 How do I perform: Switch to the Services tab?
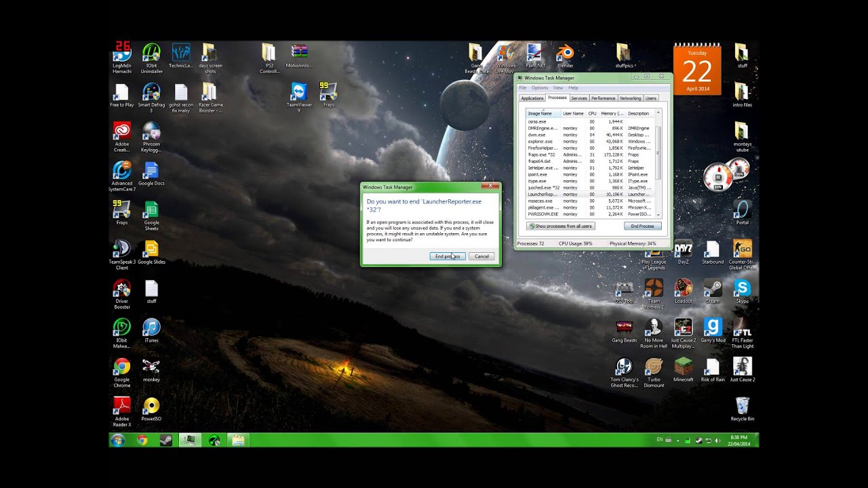point(579,98)
